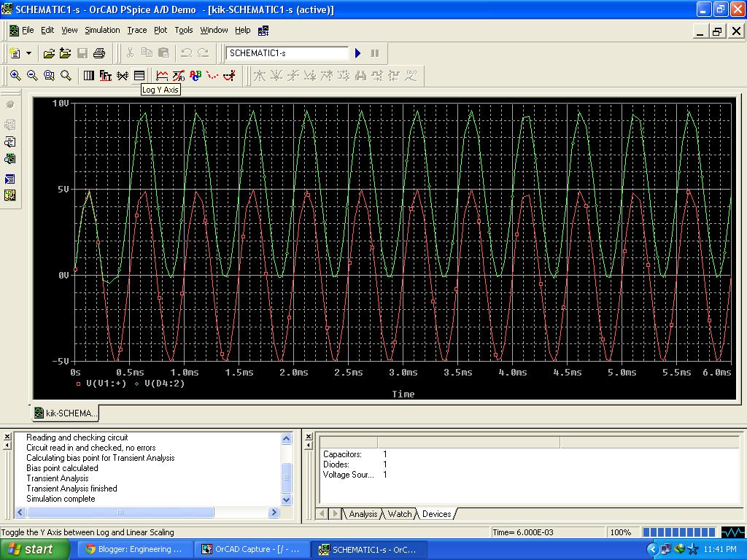Click the Run simulation button

point(357,52)
